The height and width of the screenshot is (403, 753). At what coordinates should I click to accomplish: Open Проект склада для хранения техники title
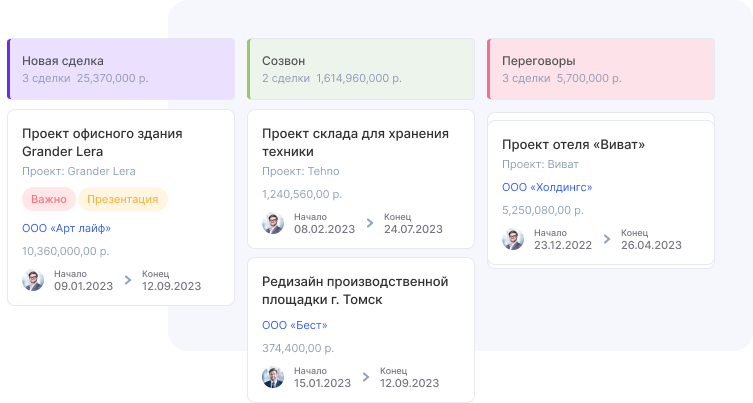[x=355, y=142]
